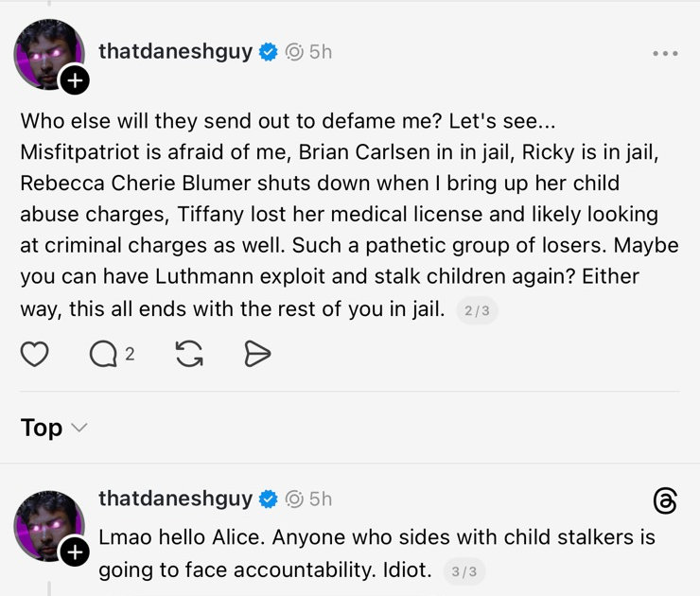700x596 pixels.
Task: Repost the first post with the arrows icon
Action: point(189,354)
